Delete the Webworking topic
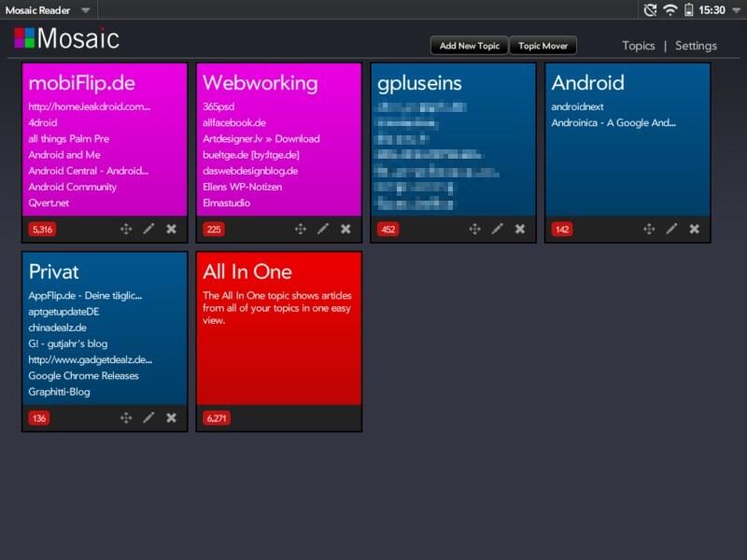The height and width of the screenshot is (560, 747). 345,229
